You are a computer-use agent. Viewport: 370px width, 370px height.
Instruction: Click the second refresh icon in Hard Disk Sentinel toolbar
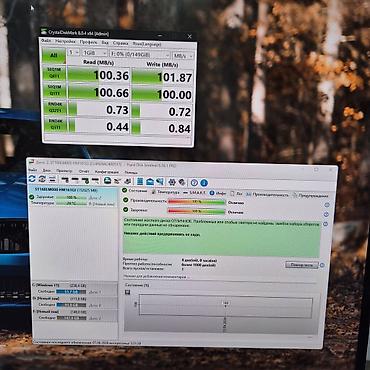(42, 179)
